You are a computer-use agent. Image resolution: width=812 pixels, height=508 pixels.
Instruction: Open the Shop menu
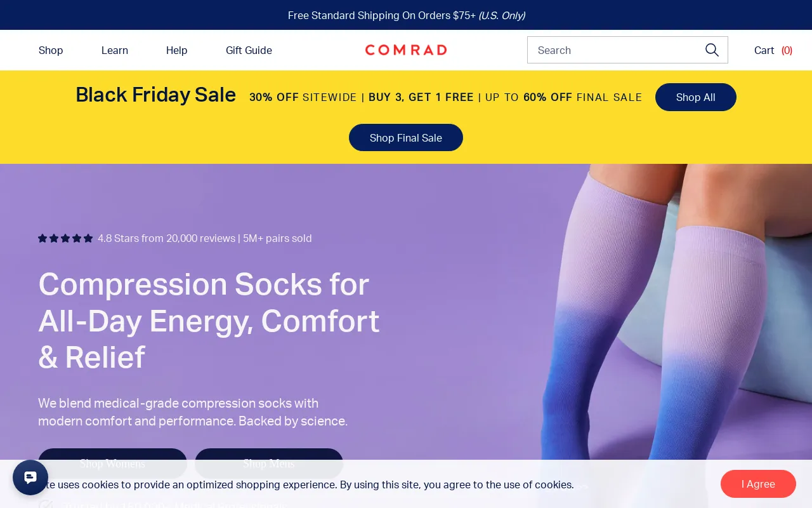pos(51,50)
